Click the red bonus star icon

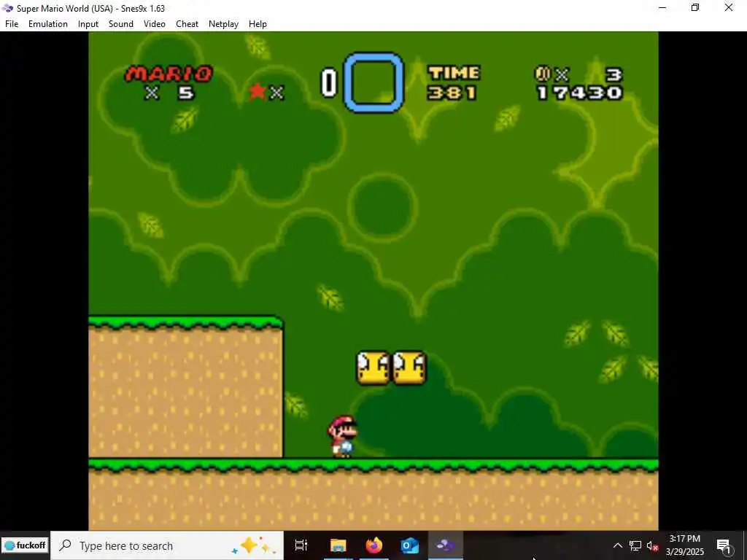click(258, 91)
